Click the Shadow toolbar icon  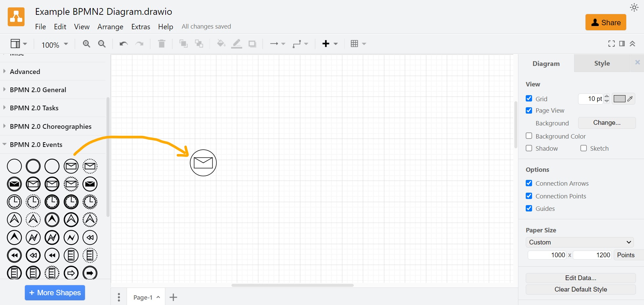[x=252, y=44]
